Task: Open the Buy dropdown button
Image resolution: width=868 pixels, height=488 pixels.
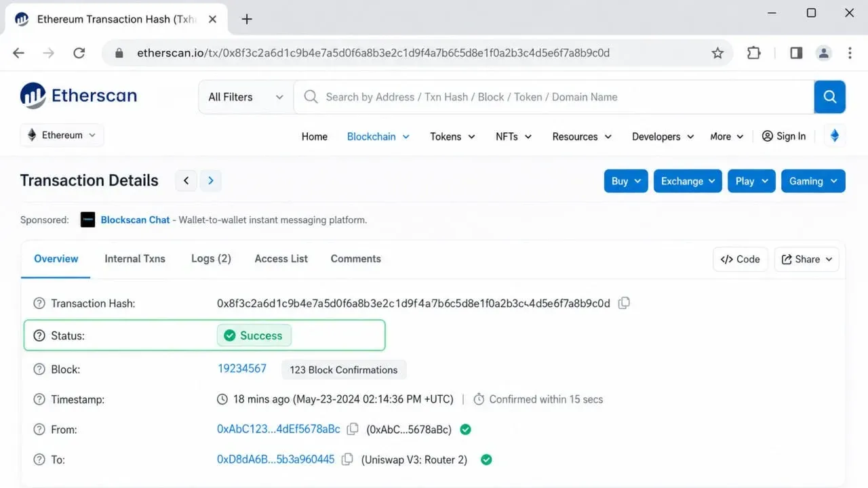Action: pos(626,181)
